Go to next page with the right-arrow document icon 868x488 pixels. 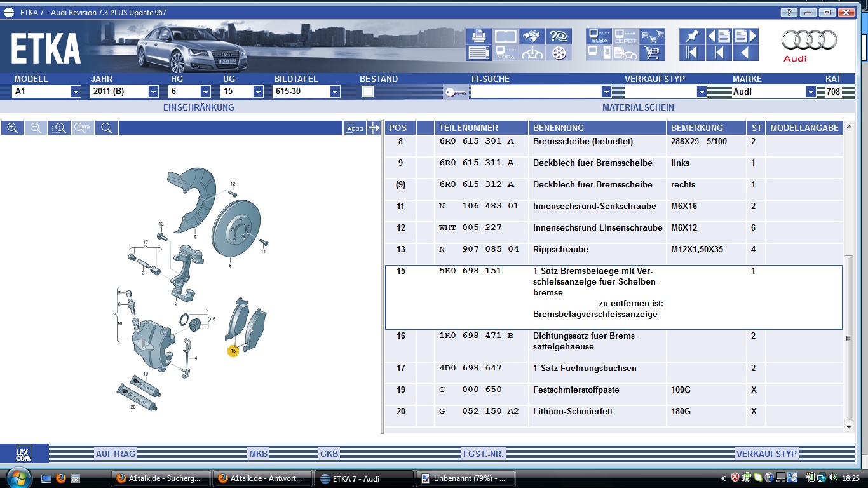pyautogui.click(x=745, y=36)
